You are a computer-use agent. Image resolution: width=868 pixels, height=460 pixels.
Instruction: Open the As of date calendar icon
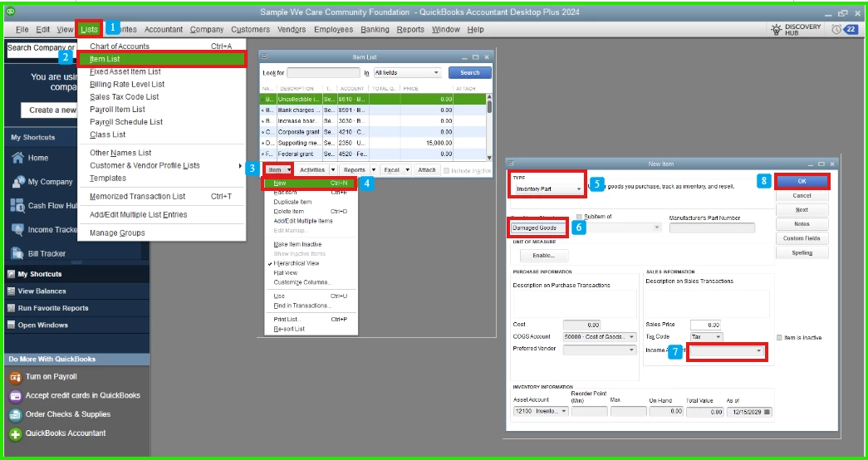point(767,412)
